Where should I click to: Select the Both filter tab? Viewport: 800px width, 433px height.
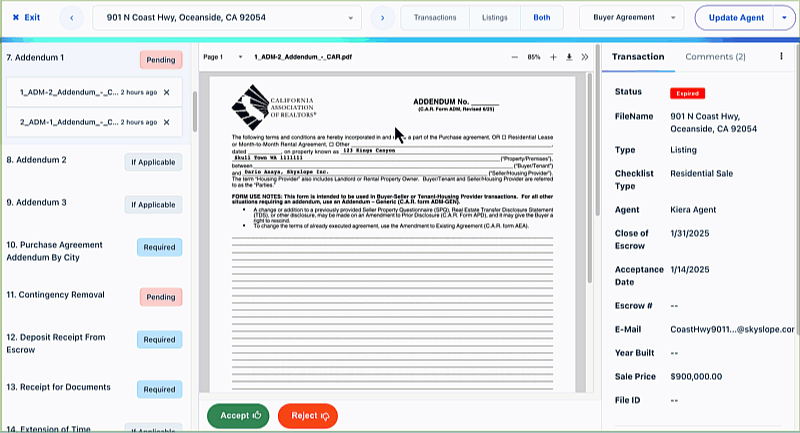(x=542, y=18)
